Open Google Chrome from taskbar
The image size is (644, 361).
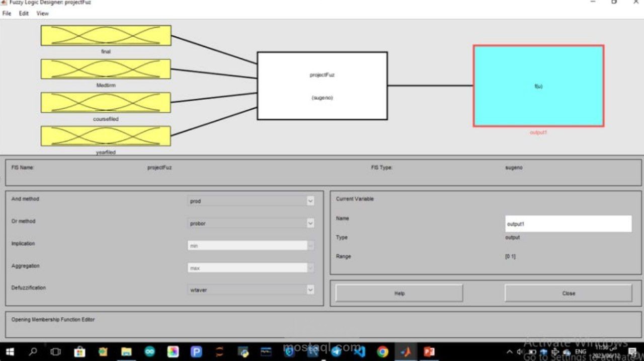[x=383, y=351]
